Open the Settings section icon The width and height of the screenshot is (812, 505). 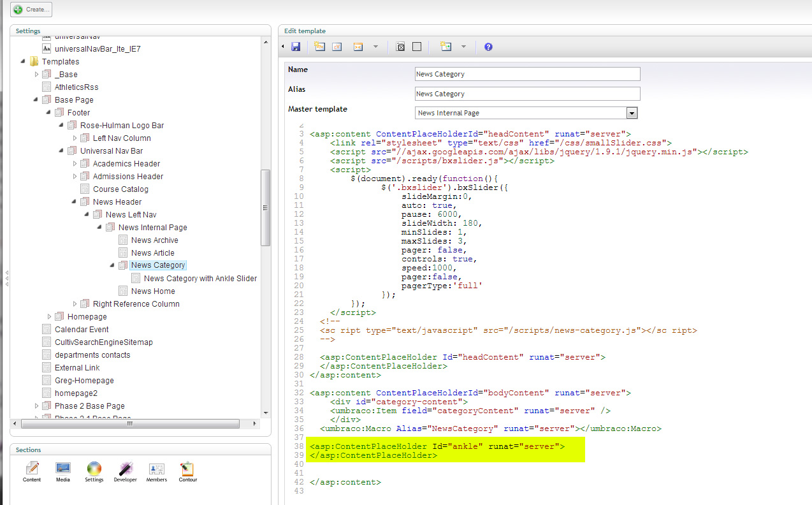click(94, 472)
